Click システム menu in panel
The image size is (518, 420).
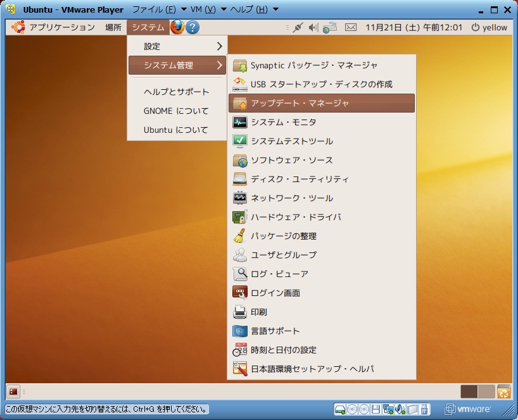(x=148, y=27)
